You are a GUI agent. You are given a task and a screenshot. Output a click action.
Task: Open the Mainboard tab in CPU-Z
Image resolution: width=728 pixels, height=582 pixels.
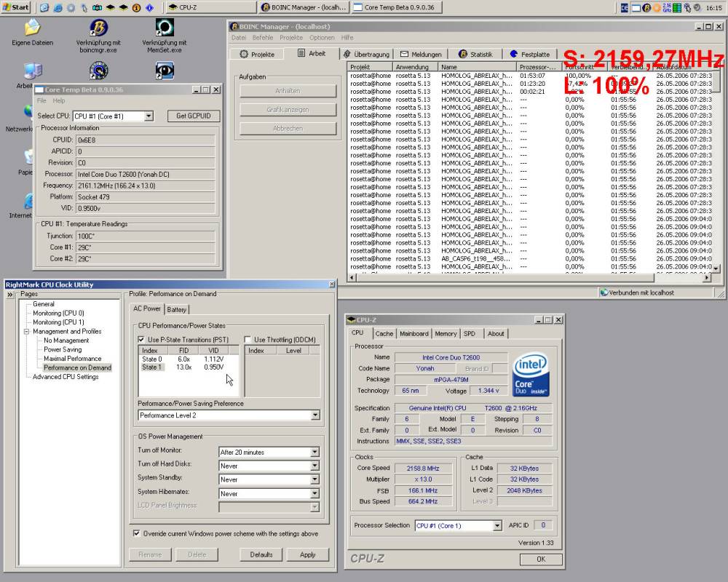point(414,334)
